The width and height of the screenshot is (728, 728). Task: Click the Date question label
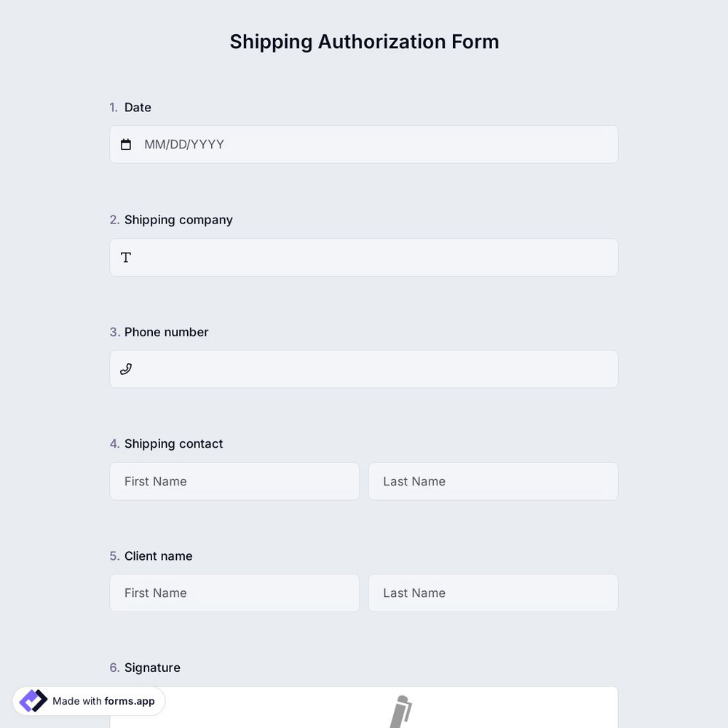(x=138, y=107)
